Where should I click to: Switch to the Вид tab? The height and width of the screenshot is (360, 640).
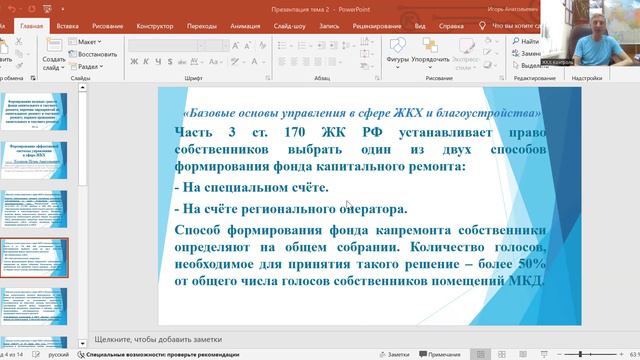[x=420, y=26]
